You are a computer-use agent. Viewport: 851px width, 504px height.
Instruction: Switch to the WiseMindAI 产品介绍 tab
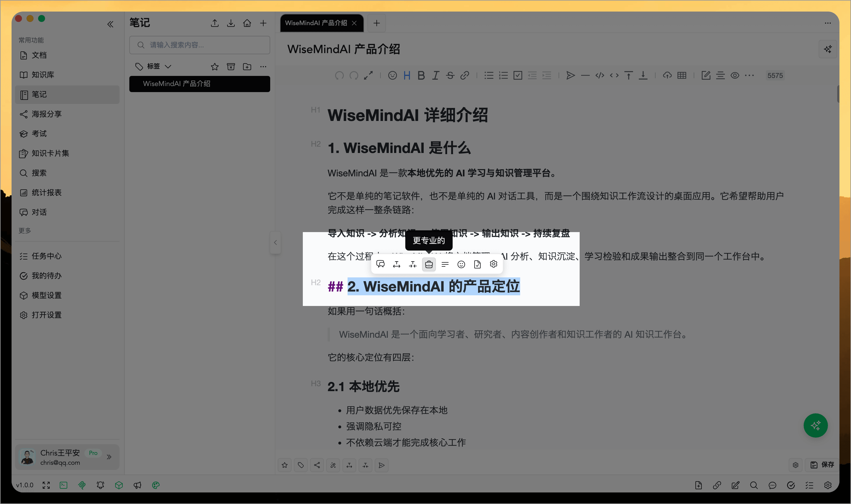tap(316, 23)
